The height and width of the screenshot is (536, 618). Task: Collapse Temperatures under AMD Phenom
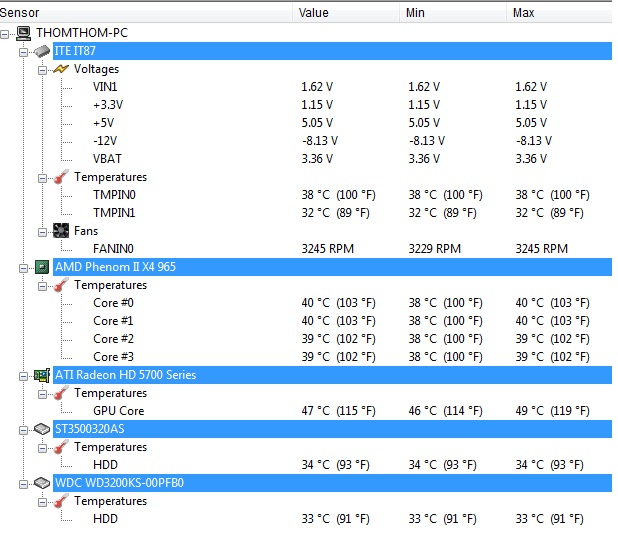(43, 287)
